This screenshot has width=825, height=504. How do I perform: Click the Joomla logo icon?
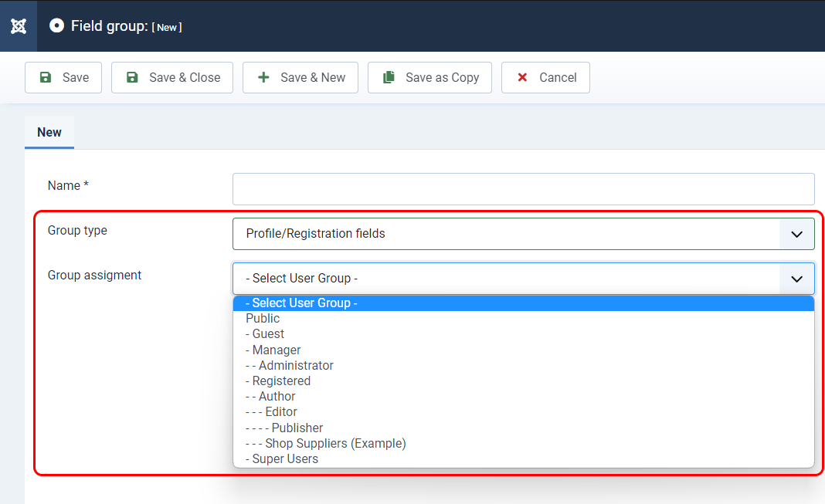(x=19, y=25)
